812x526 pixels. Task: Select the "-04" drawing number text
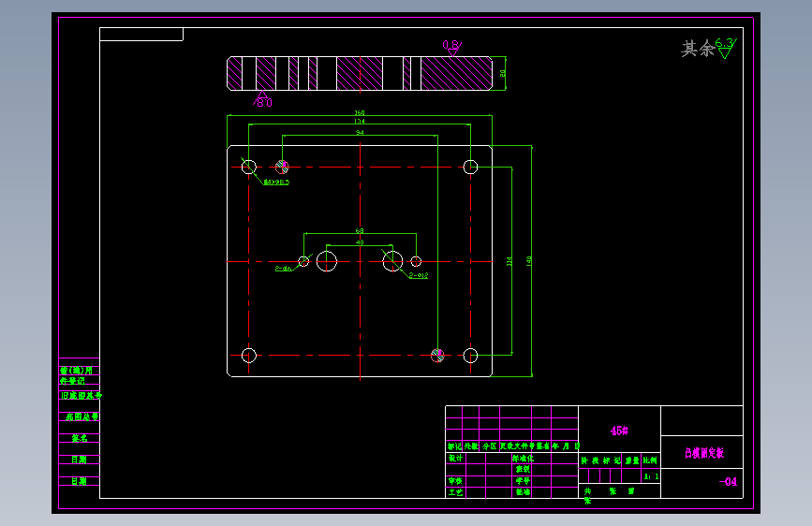click(x=728, y=482)
